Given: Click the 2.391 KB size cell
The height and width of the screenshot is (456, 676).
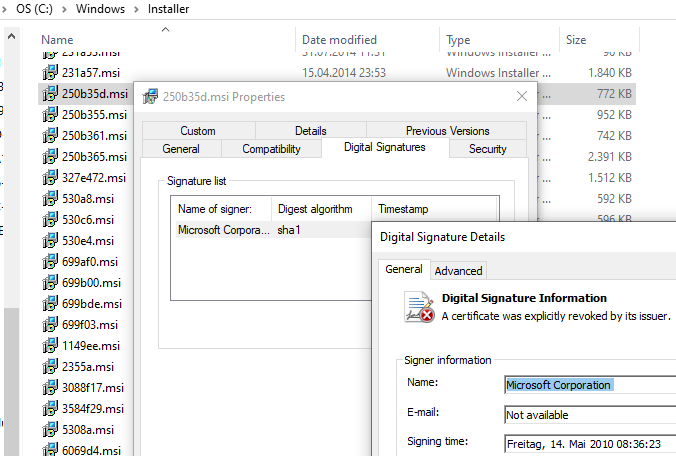Looking at the screenshot, I should (x=610, y=156).
